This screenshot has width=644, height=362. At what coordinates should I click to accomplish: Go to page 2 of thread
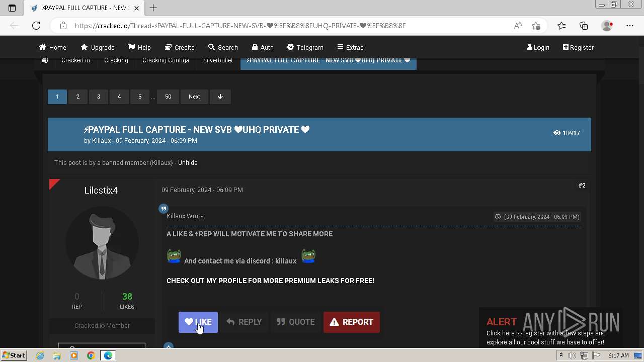[x=77, y=97]
